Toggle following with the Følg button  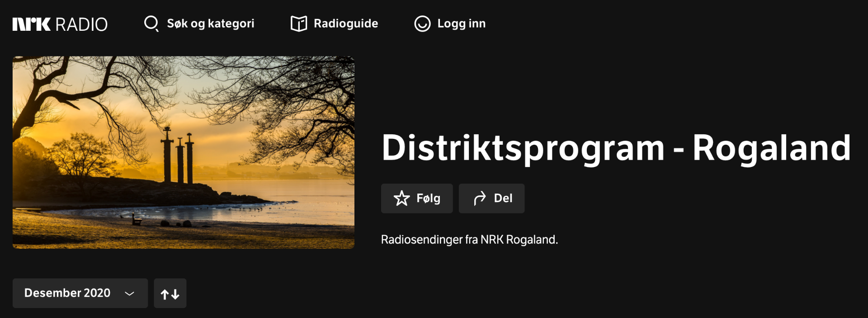click(416, 198)
